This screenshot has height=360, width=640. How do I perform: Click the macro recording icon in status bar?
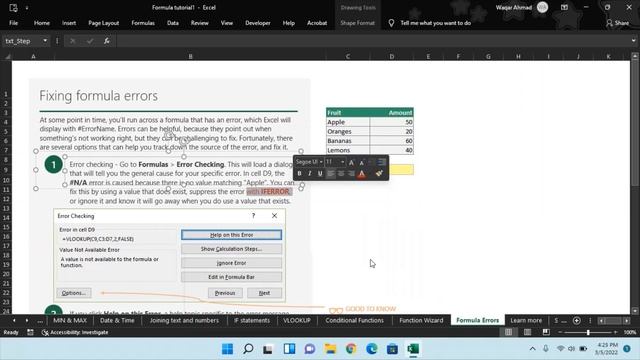click(30, 332)
